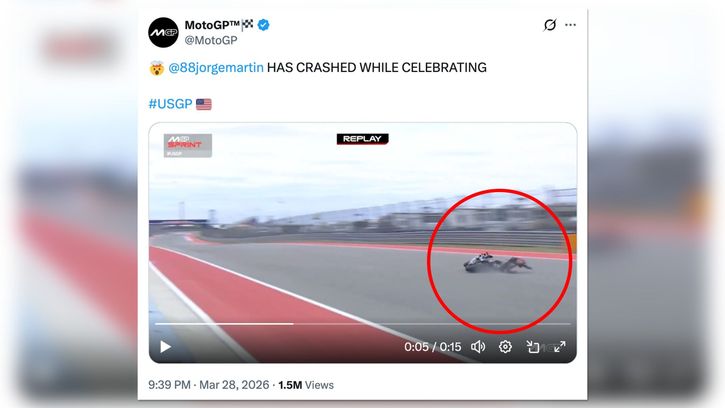Mute the video with the speaker icon
This screenshot has width=725, height=408.
pos(478,347)
